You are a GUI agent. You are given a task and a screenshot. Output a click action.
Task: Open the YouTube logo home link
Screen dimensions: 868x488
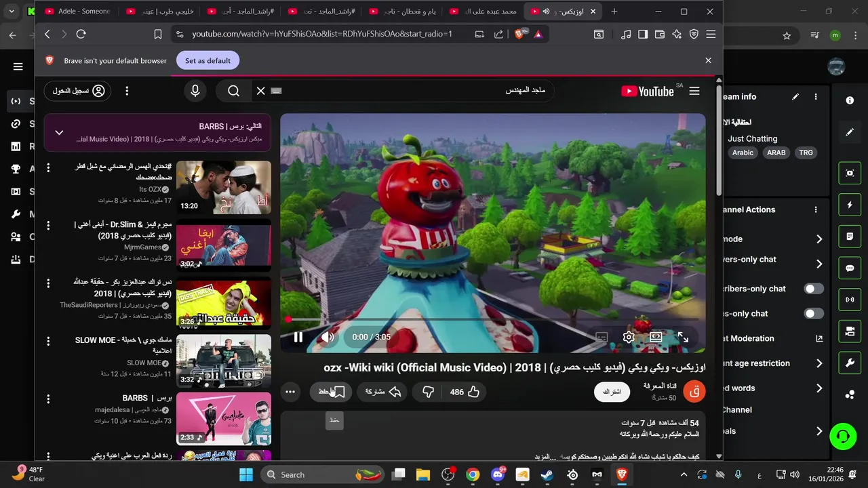click(x=648, y=91)
